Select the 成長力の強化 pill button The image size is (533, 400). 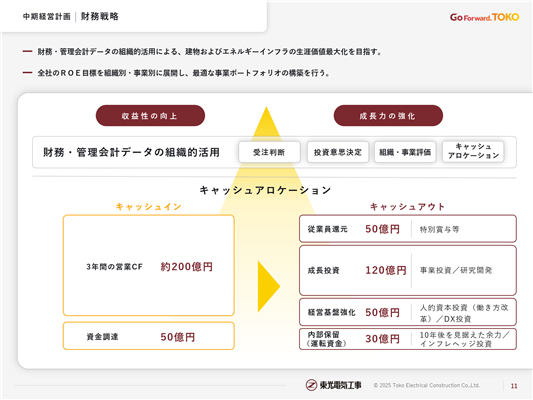[x=388, y=116]
